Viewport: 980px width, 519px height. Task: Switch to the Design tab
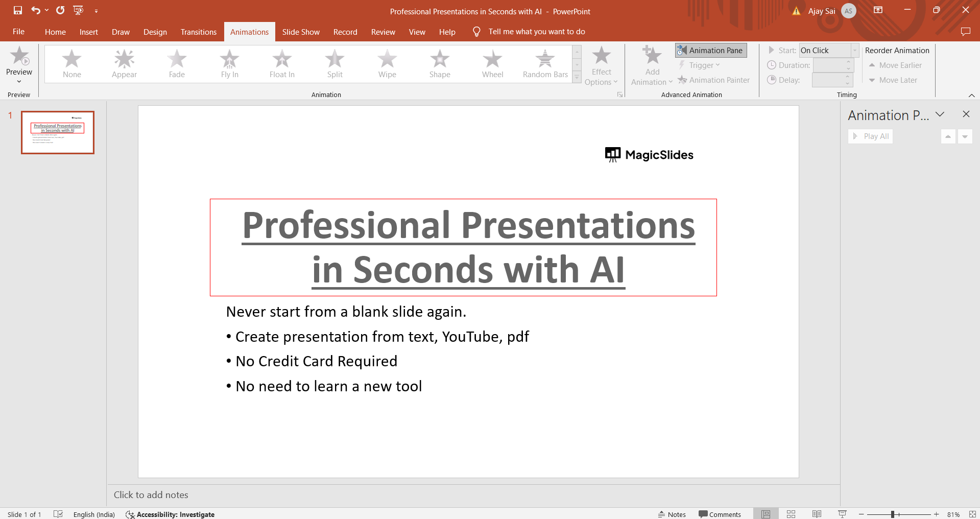coord(155,32)
